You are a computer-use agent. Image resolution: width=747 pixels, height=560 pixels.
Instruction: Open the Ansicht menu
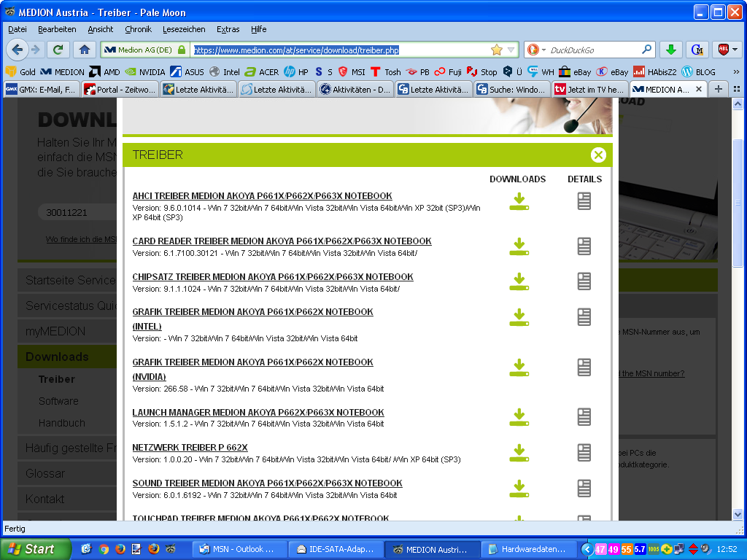101,29
